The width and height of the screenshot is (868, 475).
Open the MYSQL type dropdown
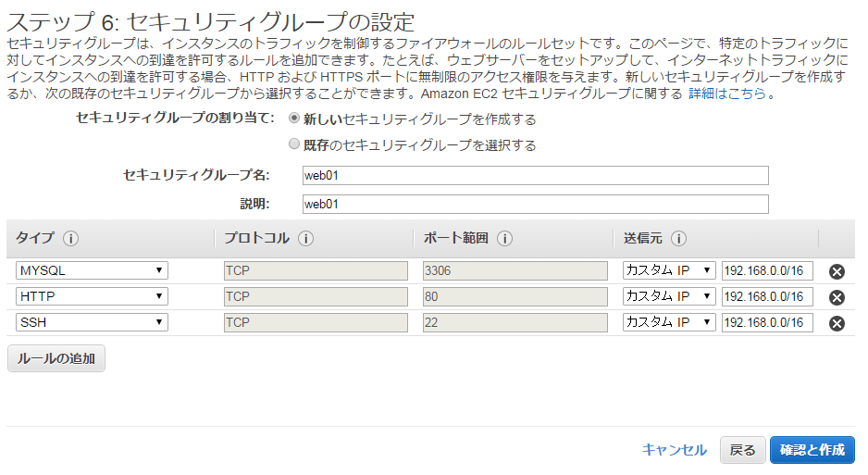tap(92, 270)
